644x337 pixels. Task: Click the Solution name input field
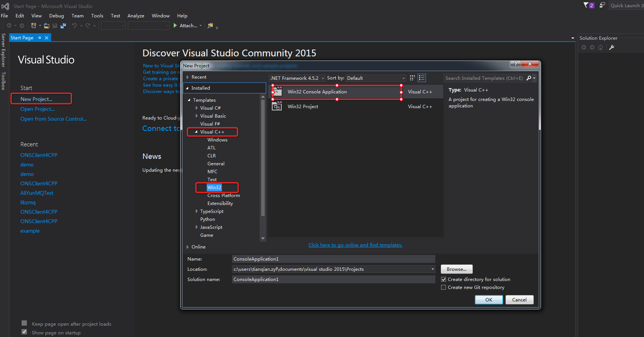point(334,280)
